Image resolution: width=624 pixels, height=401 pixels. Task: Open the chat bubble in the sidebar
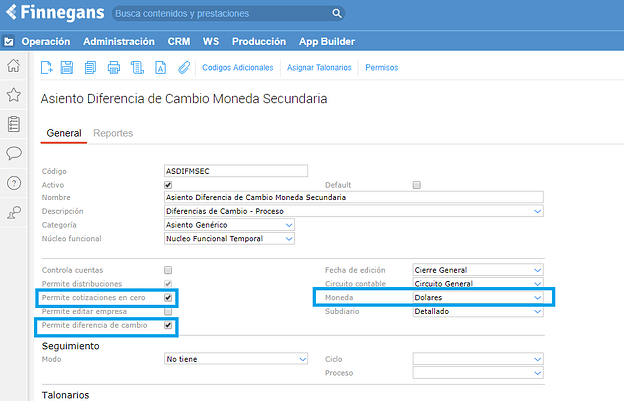point(14,153)
